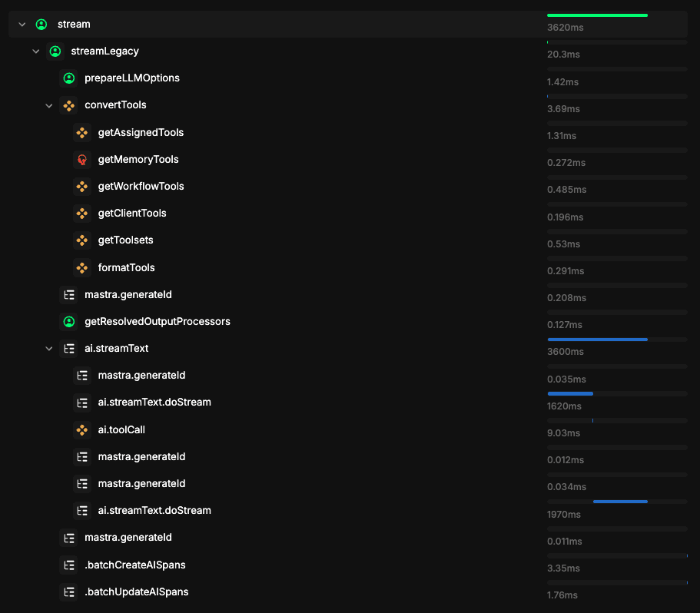Click the blue ai.streamText 3600ms timeline bar
The height and width of the screenshot is (613, 700).
coord(597,340)
